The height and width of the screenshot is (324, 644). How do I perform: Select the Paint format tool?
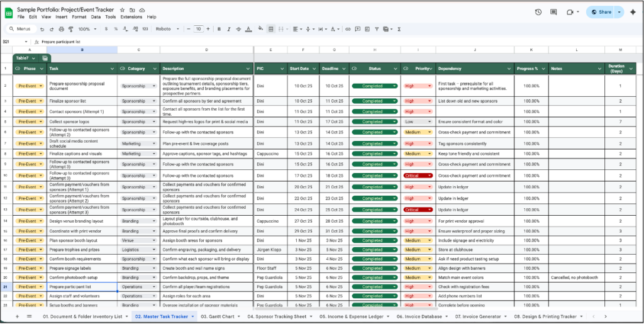[69, 29]
